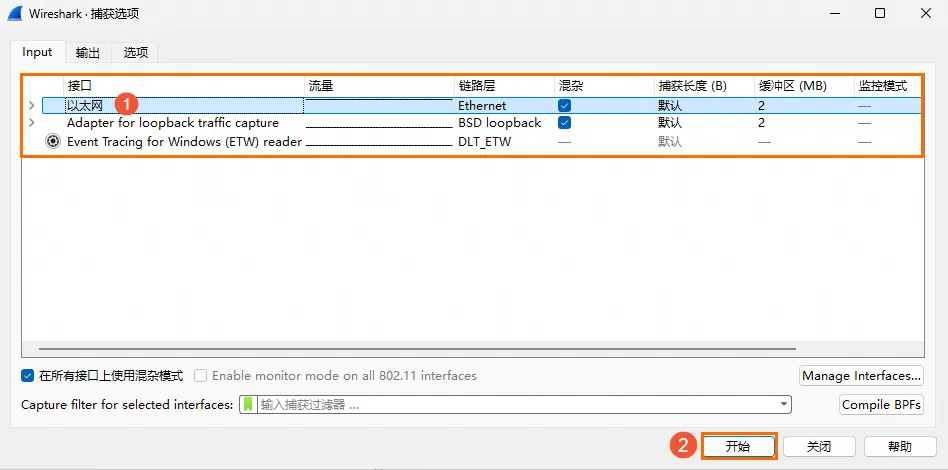Screen dimensions: 948x470
Task: Click the 关闭 button
Action: pos(819,446)
